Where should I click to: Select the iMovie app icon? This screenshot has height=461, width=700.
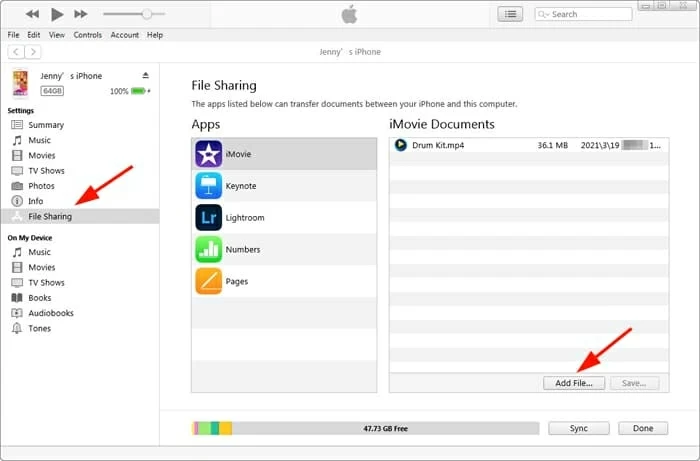pyautogui.click(x=208, y=154)
